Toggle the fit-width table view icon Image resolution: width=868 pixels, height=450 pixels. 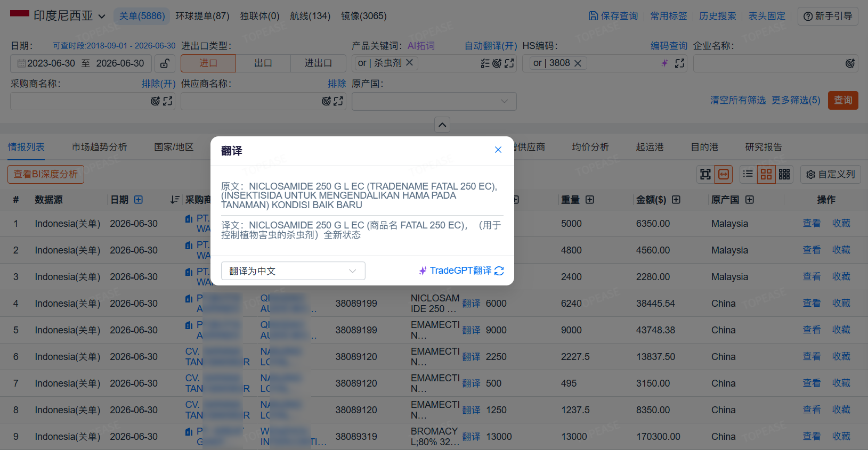pos(724,174)
